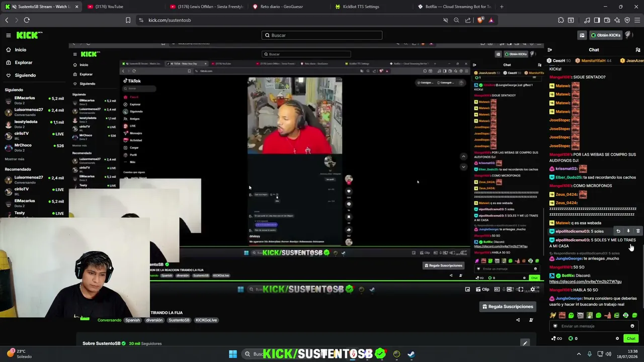
Task: Select the KICKGoLive stream tag
Action: point(206,320)
